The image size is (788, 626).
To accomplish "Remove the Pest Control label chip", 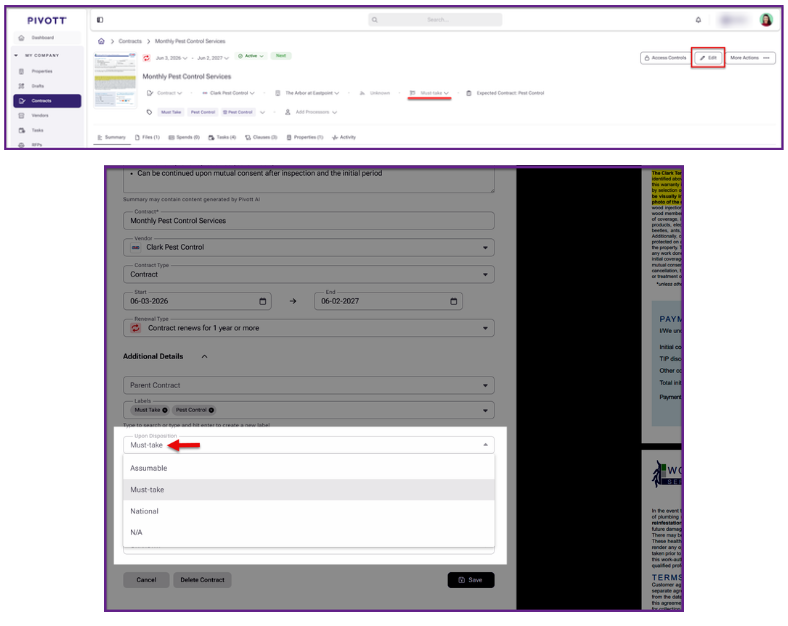I will pos(212,410).
